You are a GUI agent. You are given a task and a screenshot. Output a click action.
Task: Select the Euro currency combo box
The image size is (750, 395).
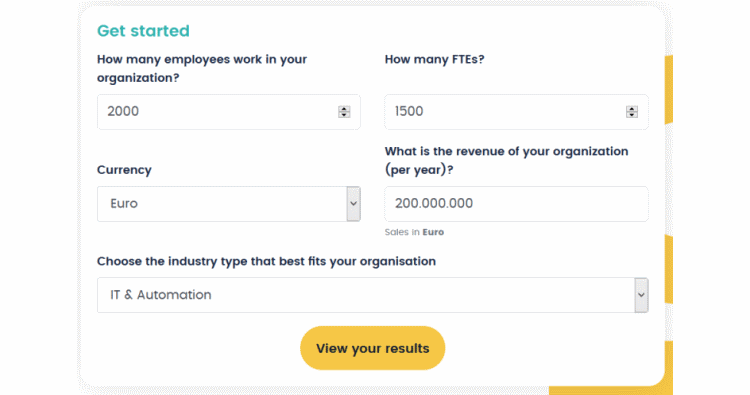click(x=229, y=204)
